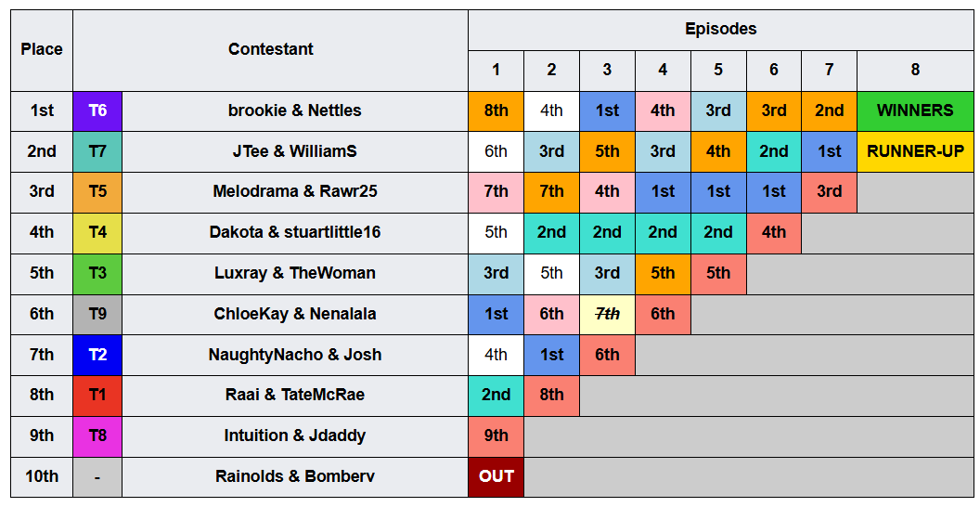Click the JTee & WilliamS contestant name

pos(295,151)
